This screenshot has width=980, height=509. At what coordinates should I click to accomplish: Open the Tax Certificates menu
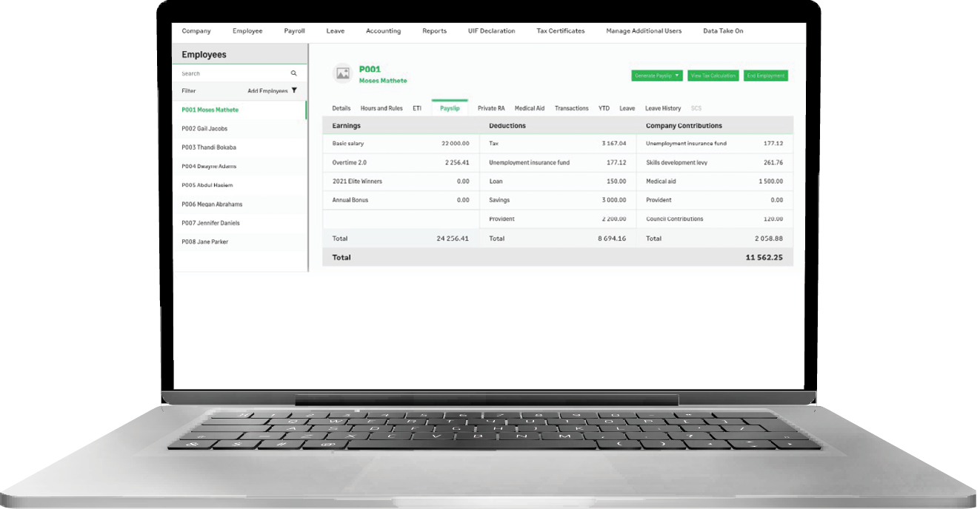560,31
